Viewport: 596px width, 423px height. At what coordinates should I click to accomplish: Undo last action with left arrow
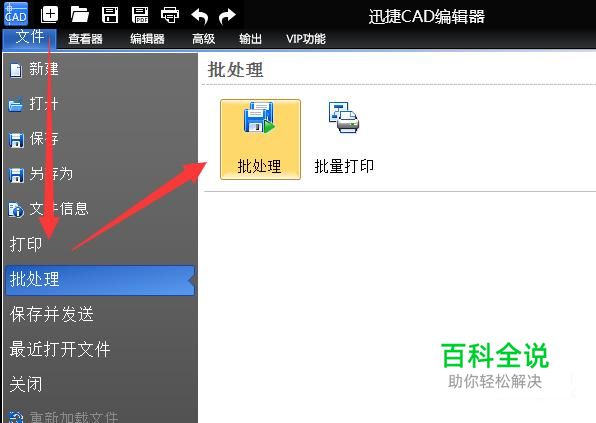coord(200,16)
